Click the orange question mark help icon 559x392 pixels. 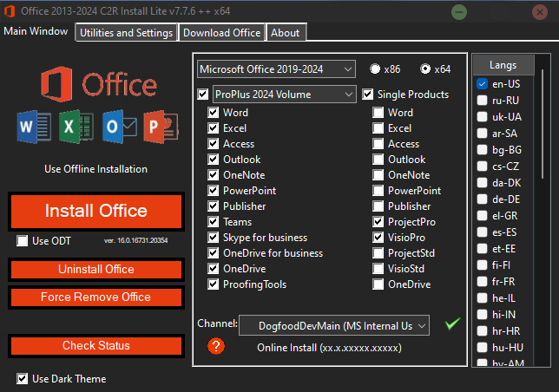(217, 346)
